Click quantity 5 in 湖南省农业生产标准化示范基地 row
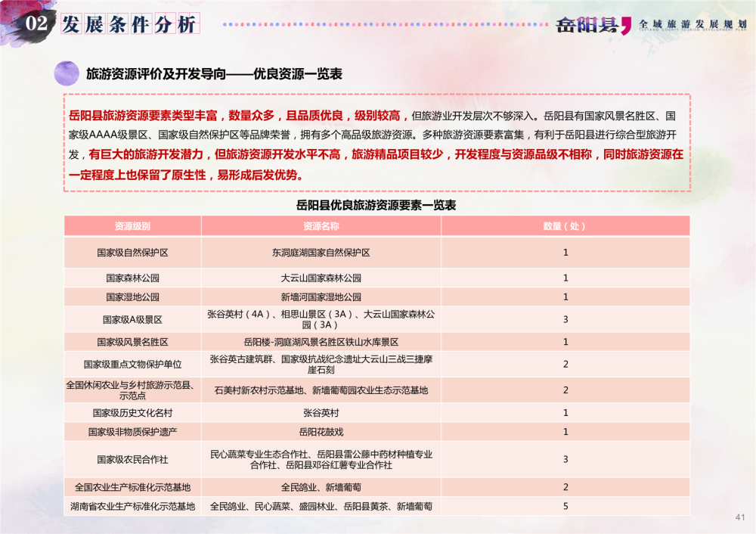The width and height of the screenshot is (756, 534). coord(565,506)
